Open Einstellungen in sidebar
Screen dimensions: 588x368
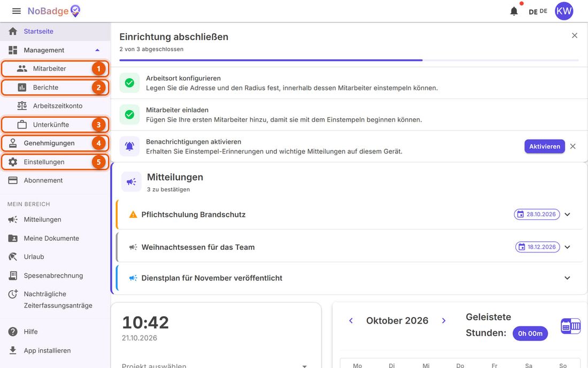55,162
